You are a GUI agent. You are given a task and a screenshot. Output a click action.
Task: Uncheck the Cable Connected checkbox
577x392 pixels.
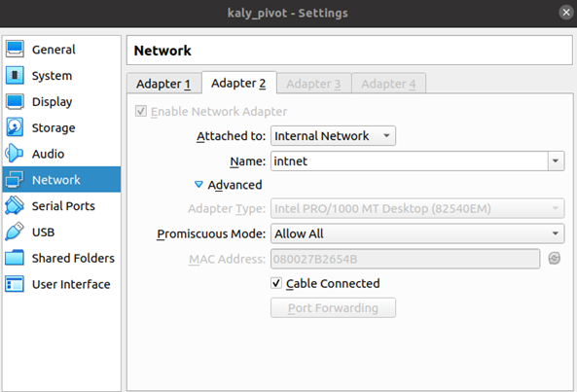276,283
